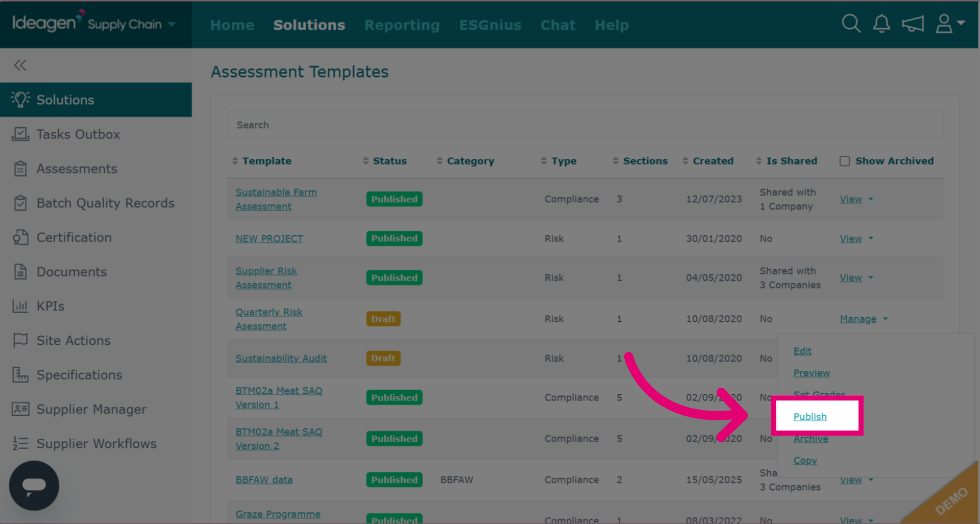Open the search magnifier icon

(851, 23)
